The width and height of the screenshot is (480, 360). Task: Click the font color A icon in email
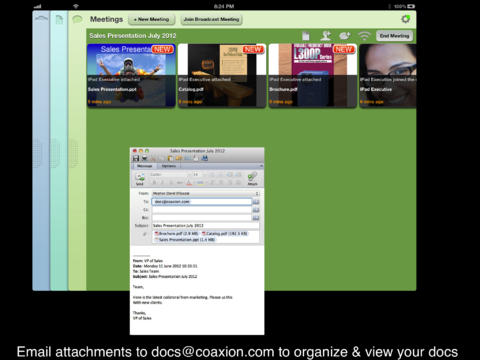(x=189, y=182)
